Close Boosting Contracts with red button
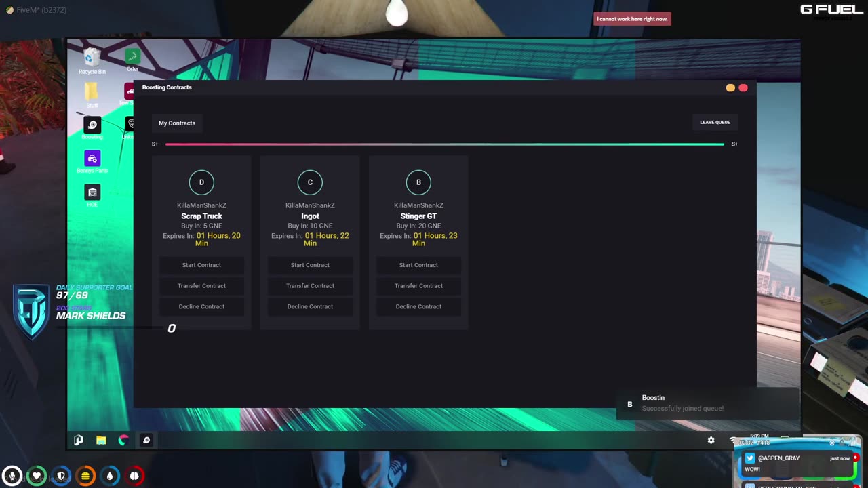 (x=743, y=88)
